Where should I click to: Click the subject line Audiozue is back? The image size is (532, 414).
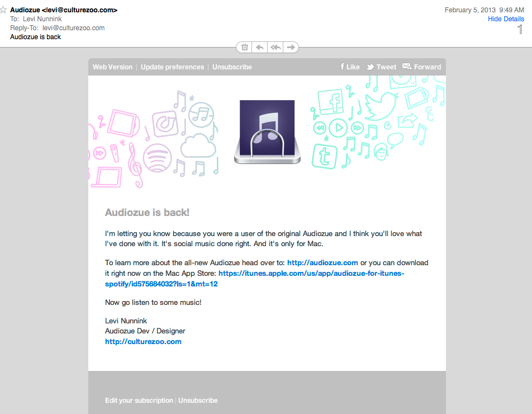pos(35,37)
